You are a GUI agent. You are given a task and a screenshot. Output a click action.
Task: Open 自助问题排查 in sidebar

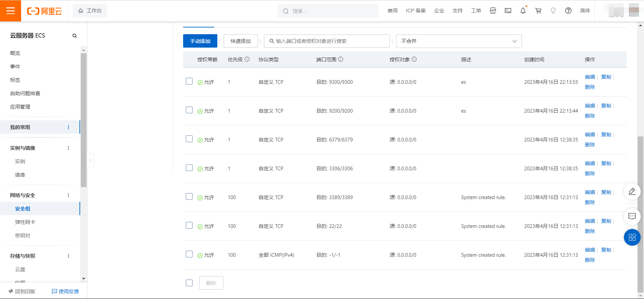pos(25,94)
